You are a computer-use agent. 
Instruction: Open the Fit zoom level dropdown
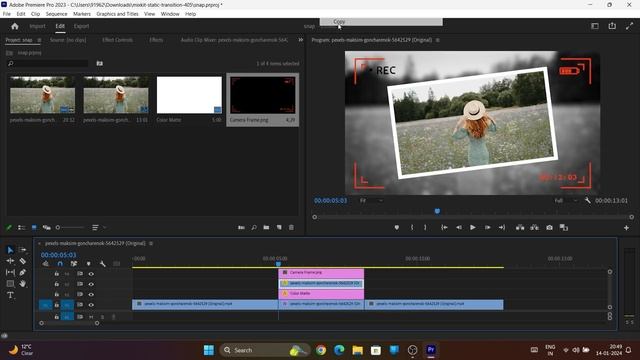coord(371,200)
